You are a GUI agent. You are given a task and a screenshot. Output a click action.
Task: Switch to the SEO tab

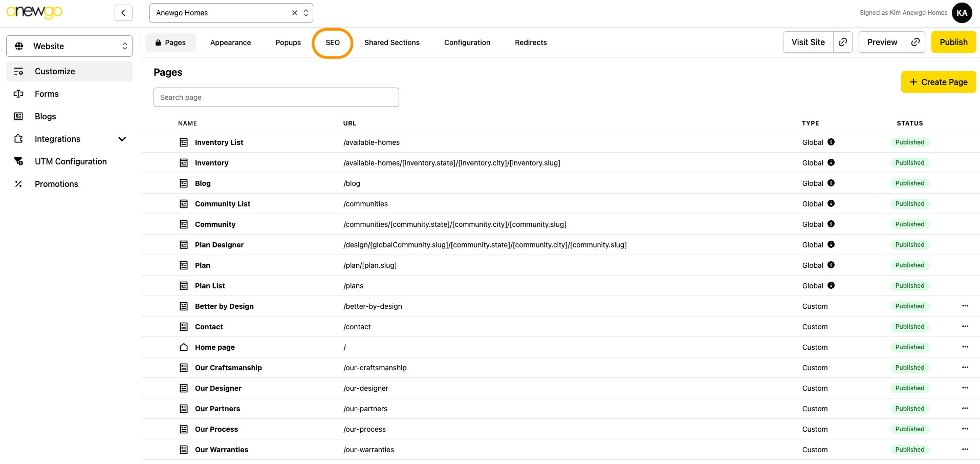[x=333, y=43]
